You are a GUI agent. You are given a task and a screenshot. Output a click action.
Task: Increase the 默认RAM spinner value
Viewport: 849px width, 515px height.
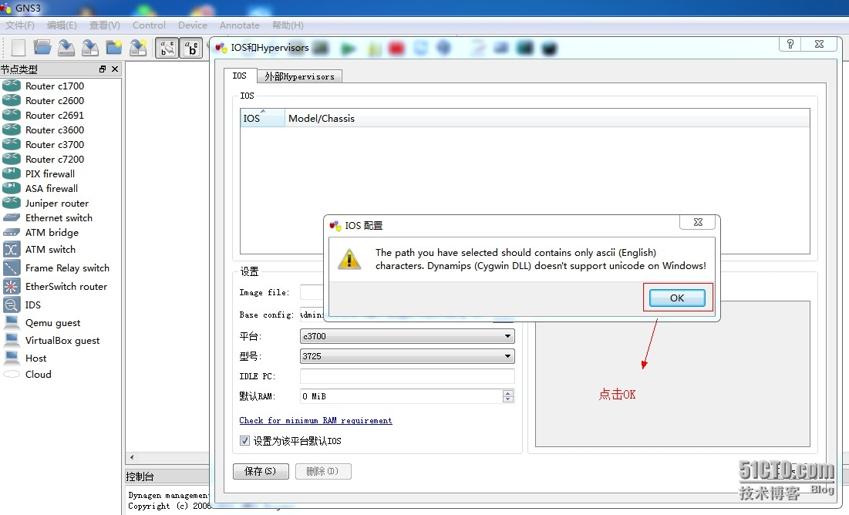click(x=507, y=393)
